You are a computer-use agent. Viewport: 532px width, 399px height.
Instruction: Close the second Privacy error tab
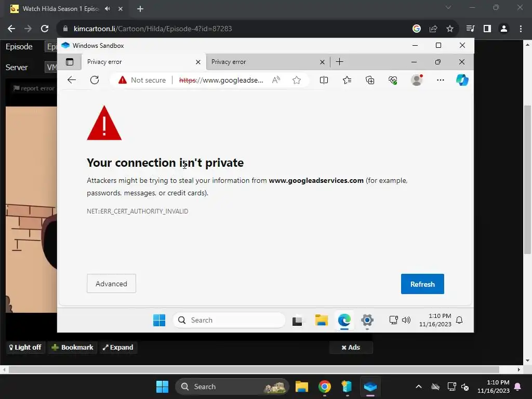[x=322, y=62]
